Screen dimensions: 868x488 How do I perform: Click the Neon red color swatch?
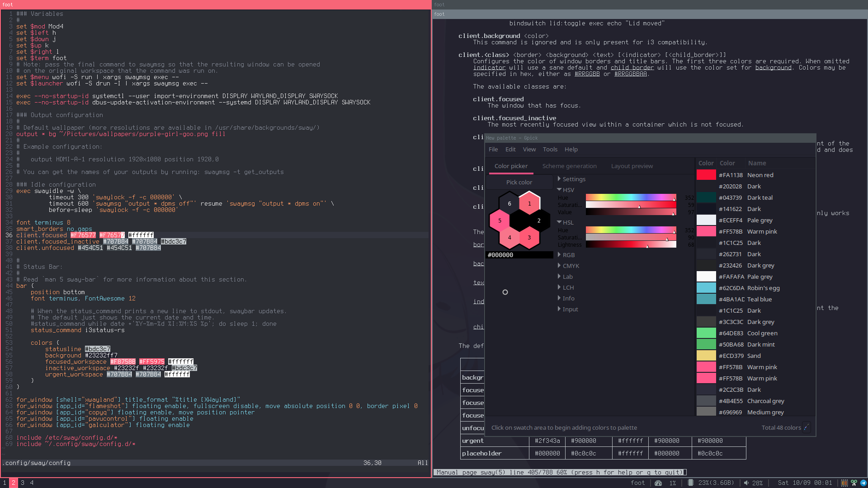tap(705, 174)
